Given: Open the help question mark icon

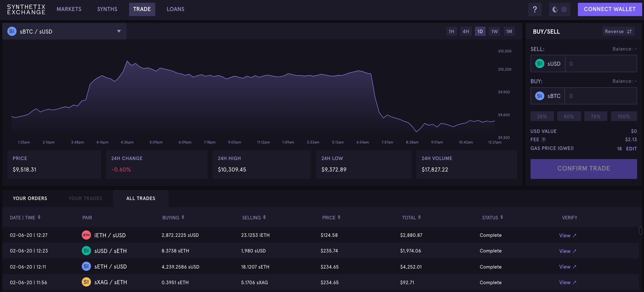Looking at the screenshot, I should [535, 9].
